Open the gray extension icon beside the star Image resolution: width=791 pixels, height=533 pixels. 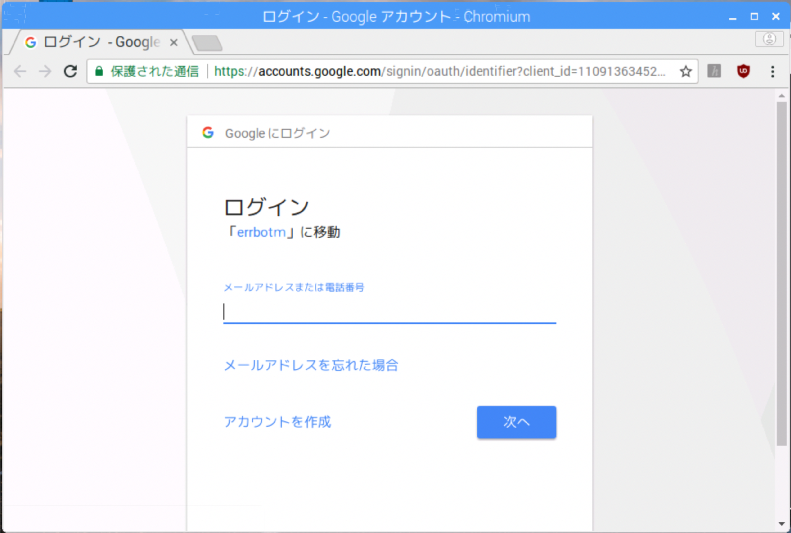point(714,71)
